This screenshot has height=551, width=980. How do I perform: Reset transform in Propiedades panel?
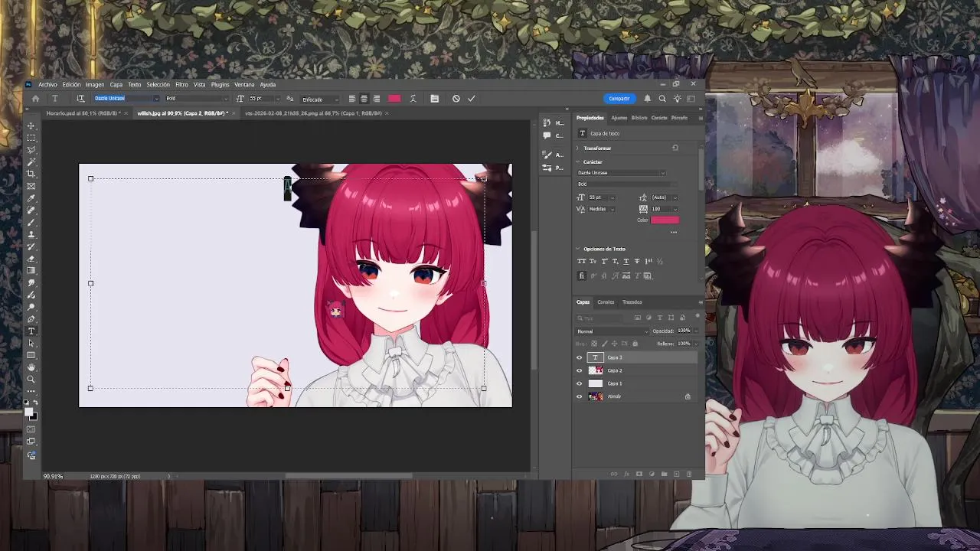(x=675, y=148)
